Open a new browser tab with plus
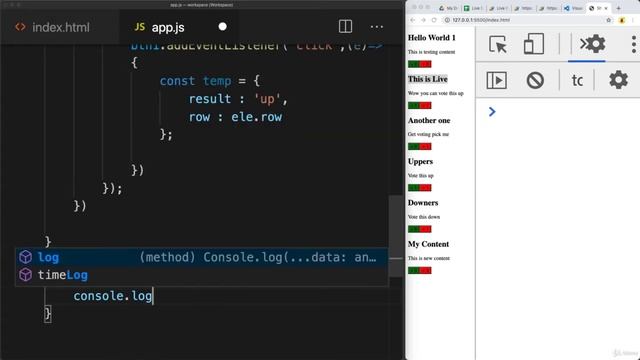This screenshot has height=360, width=640. pyautogui.click(x=618, y=8)
